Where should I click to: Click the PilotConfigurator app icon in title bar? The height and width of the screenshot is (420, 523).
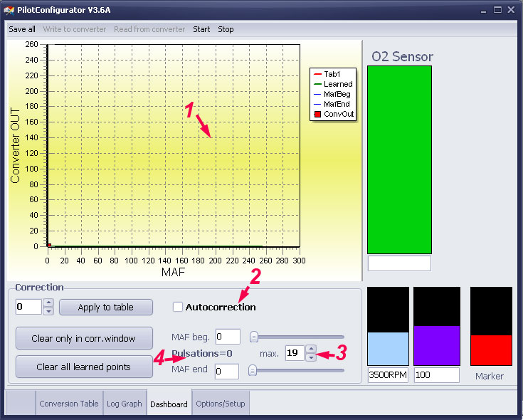pyautogui.click(x=9, y=10)
